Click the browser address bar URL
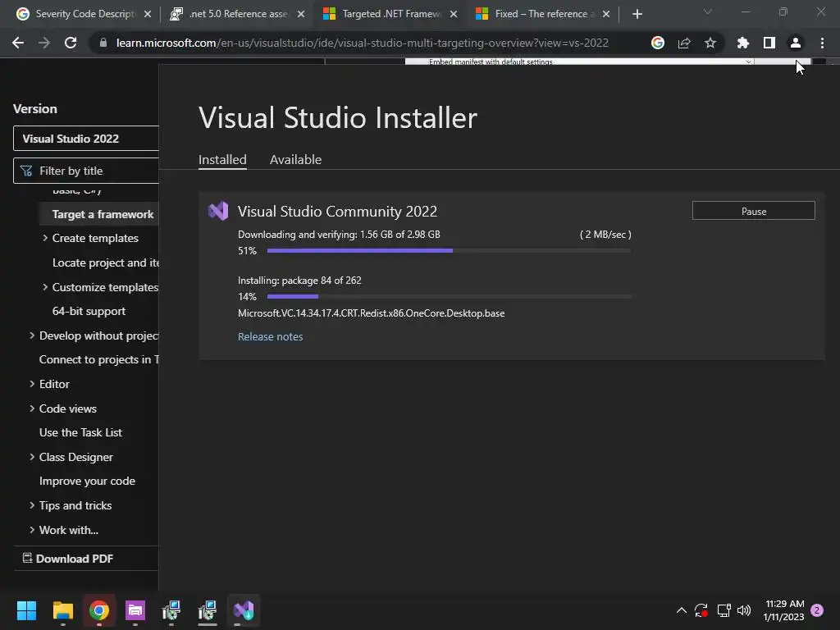This screenshot has height=630, width=840. (x=362, y=43)
